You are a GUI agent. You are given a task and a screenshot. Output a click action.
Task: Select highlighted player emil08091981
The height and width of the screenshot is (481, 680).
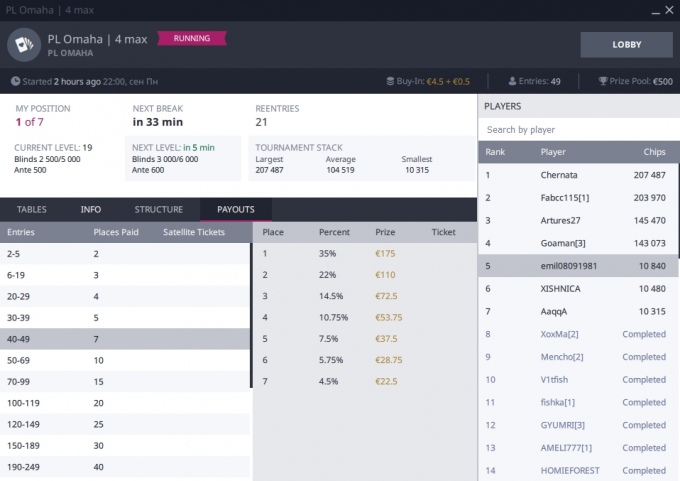(x=578, y=266)
